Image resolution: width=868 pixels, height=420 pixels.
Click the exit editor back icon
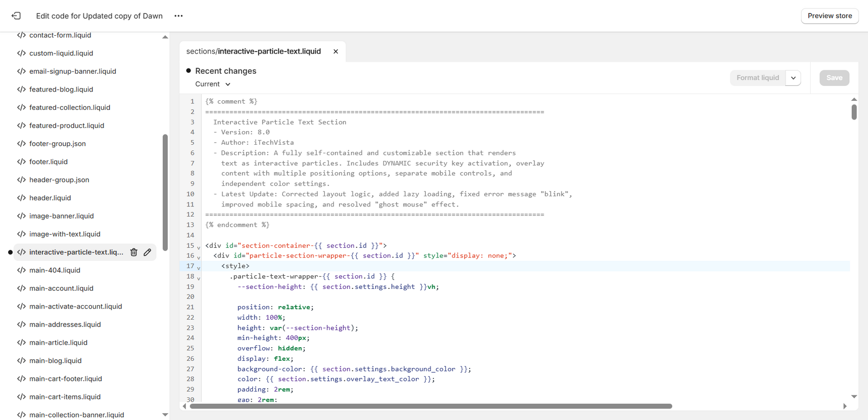16,16
